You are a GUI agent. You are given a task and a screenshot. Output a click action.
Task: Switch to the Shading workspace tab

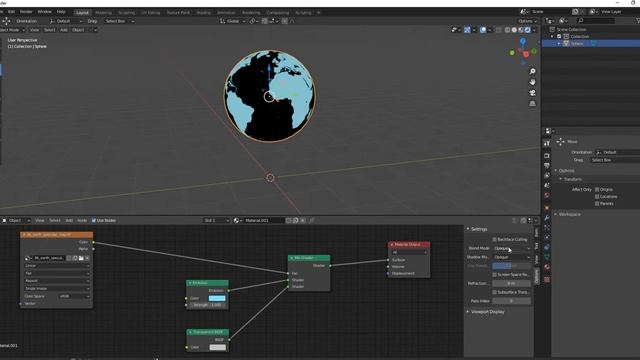coord(204,13)
